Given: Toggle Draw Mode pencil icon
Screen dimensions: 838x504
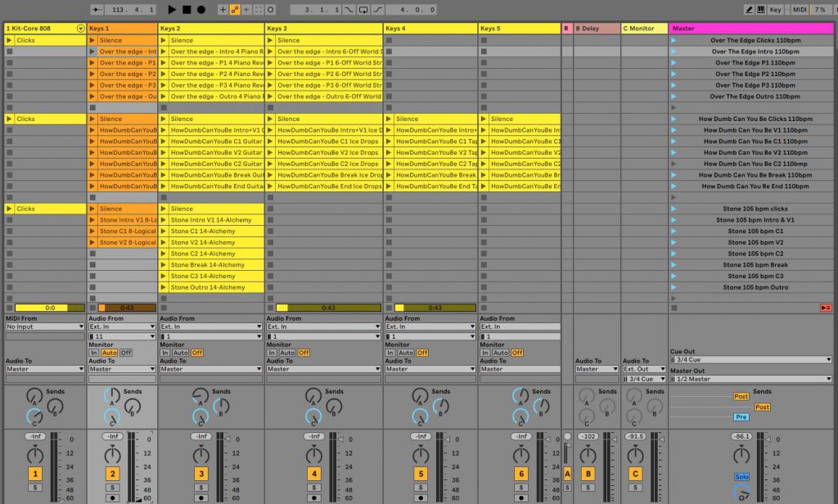Looking at the screenshot, I should click(x=749, y=10).
